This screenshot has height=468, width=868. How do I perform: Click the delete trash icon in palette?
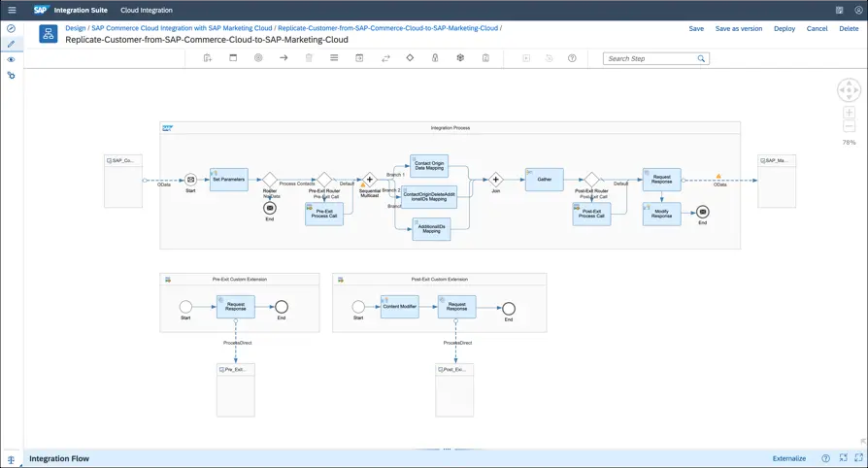click(309, 58)
